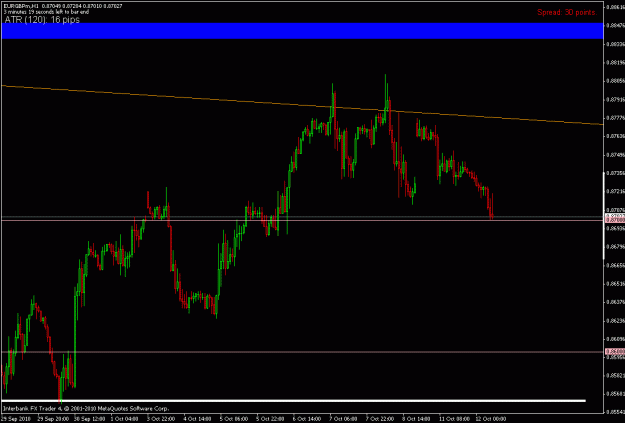Click the seconds left to bar end text

pyautogui.click(x=46, y=12)
